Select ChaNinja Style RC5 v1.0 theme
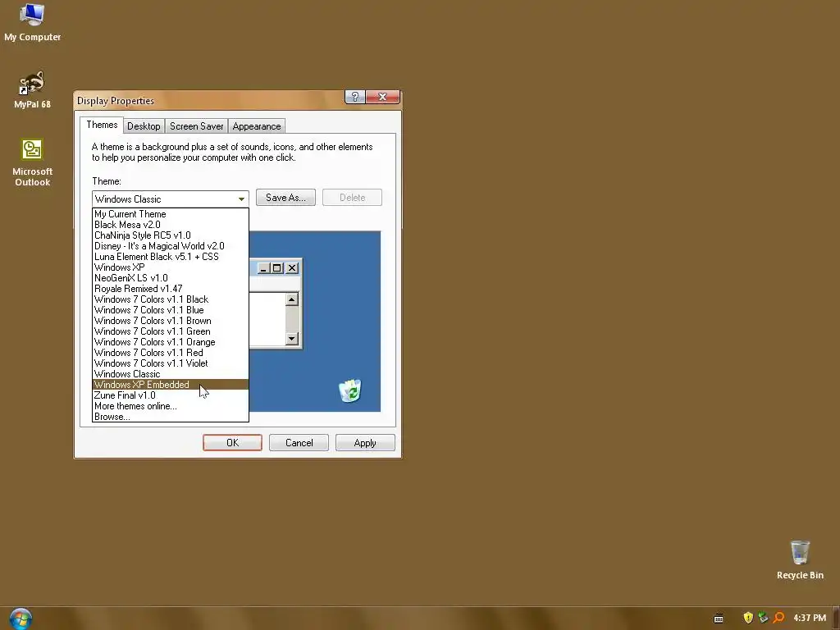840x630 pixels. pyautogui.click(x=171, y=235)
